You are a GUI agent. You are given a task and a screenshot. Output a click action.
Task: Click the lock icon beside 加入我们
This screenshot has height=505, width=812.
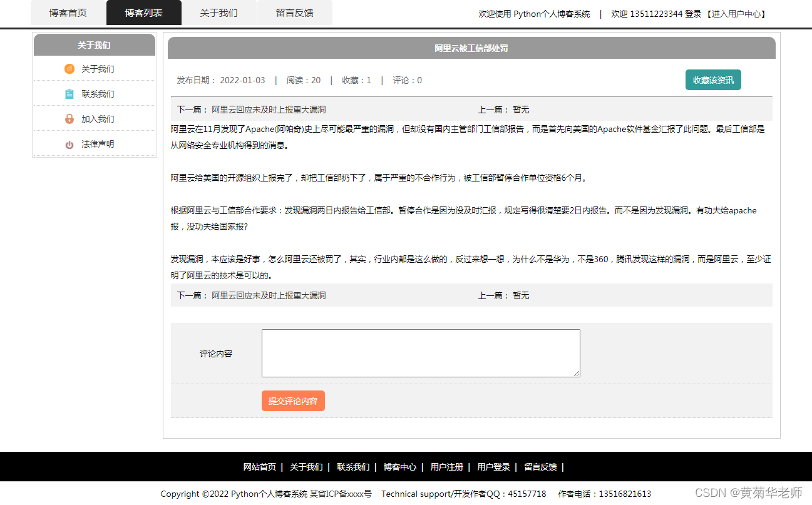(69, 118)
